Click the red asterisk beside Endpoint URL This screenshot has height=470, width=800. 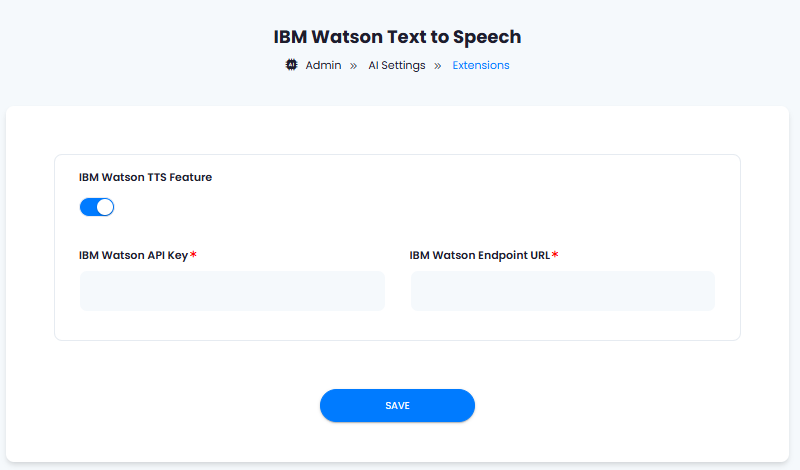tap(555, 254)
